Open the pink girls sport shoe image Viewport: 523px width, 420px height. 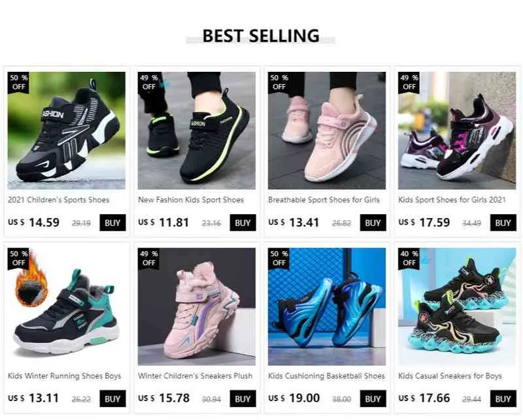[x=327, y=131]
